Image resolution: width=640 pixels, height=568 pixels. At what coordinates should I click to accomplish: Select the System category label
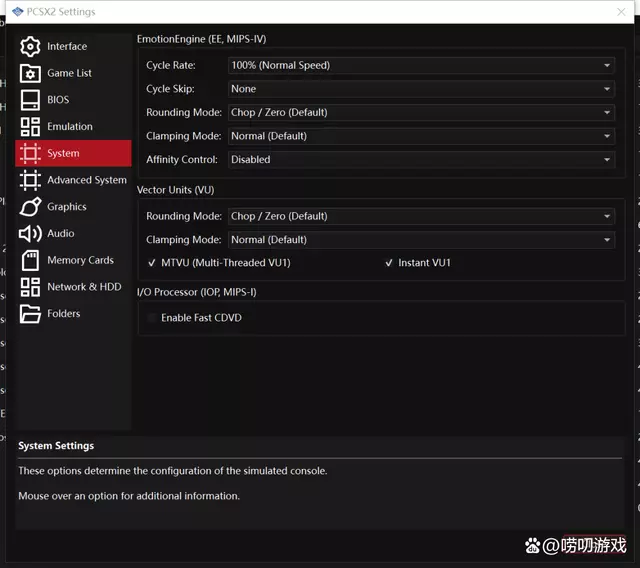point(63,153)
